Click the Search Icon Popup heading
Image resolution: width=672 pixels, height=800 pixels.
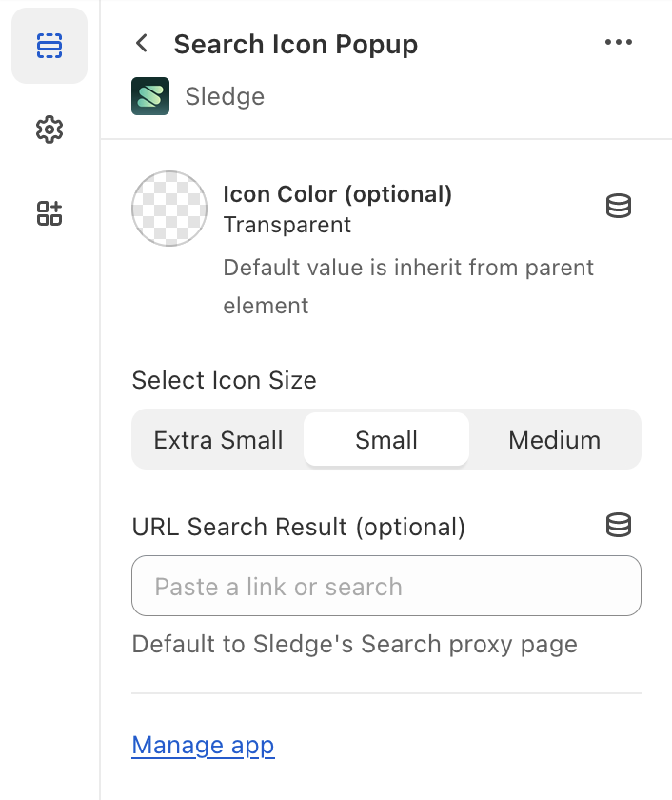(x=295, y=44)
